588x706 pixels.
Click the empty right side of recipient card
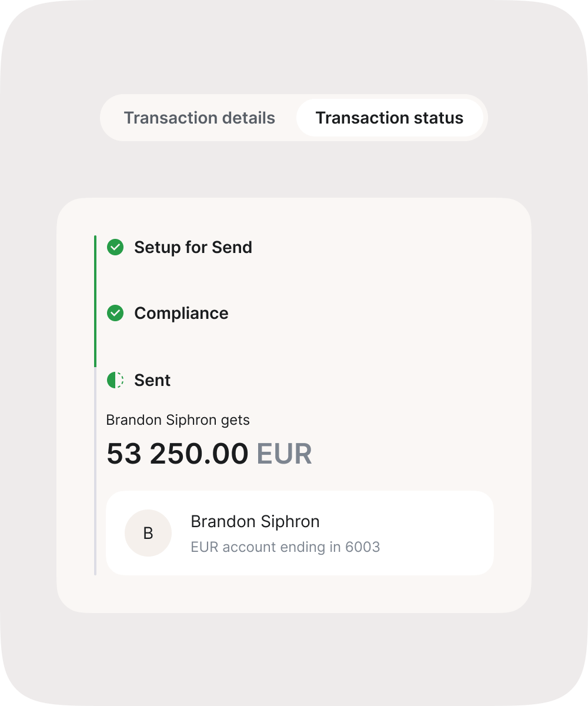(441, 533)
